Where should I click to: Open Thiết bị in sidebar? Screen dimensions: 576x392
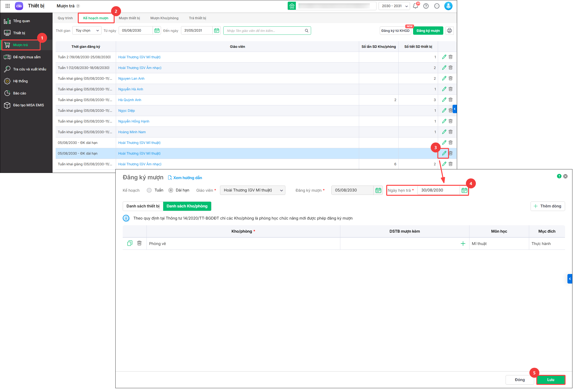(x=26, y=33)
